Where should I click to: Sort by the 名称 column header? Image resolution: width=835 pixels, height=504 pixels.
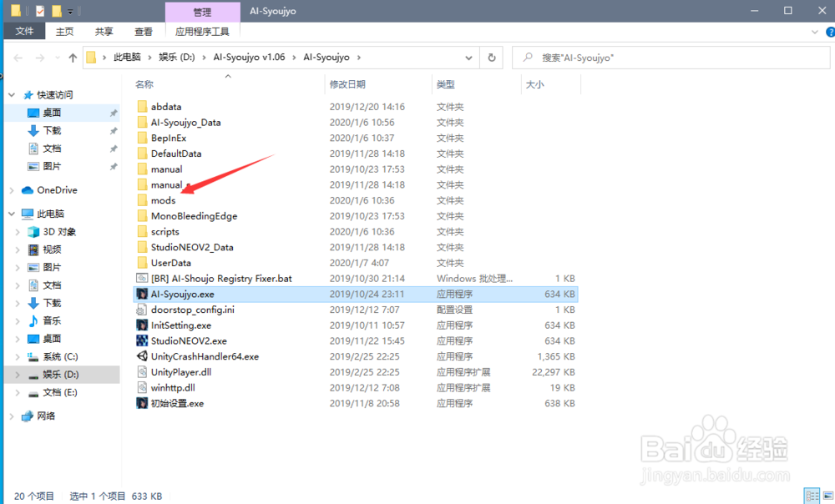pos(144,84)
